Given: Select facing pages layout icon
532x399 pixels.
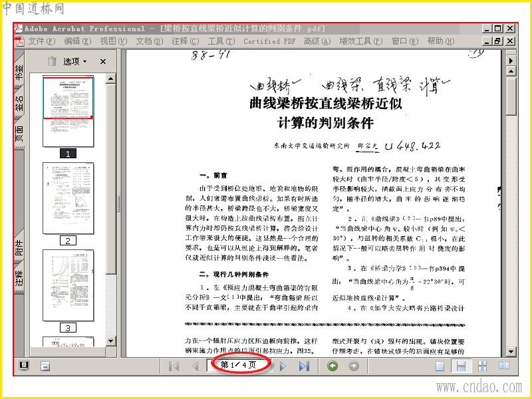Looking at the screenshot, I should pyautogui.click(x=504, y=365).
